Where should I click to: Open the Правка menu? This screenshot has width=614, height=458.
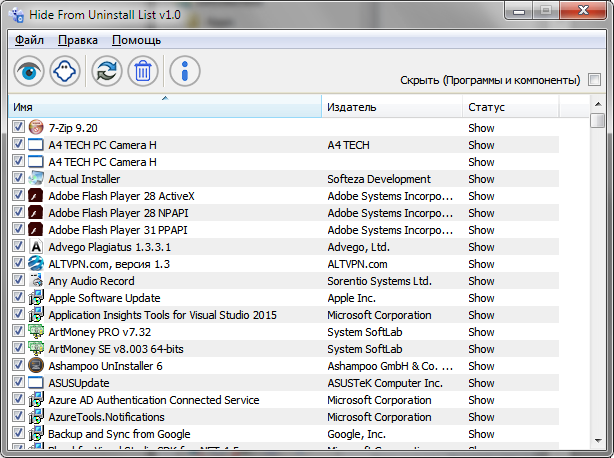78,40
